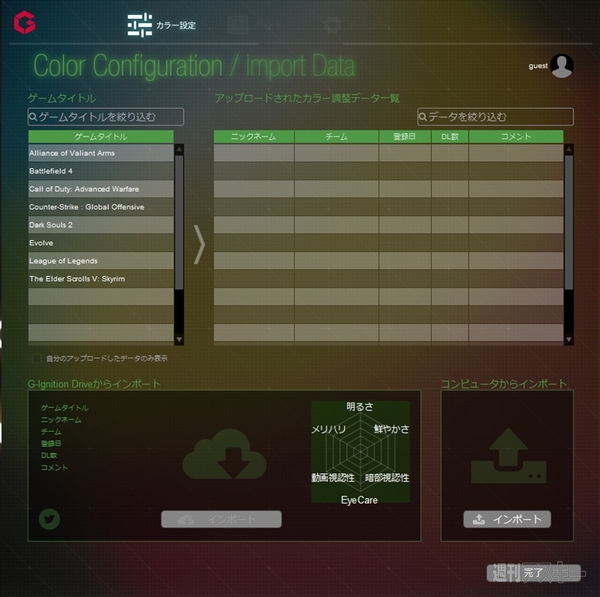Screen dimensions: 600x597
Task: Click the ゲームタイトル column header
Action: (x=101, y=137)
